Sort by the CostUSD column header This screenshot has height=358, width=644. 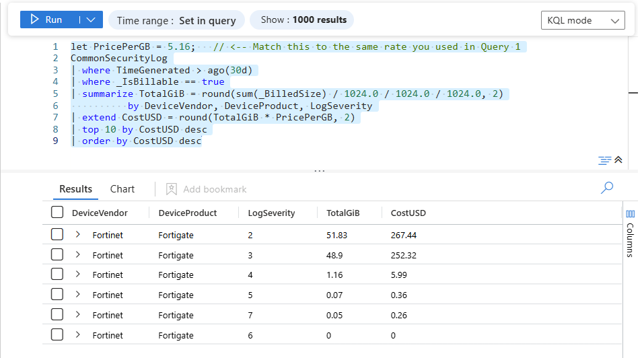(408, 213)
